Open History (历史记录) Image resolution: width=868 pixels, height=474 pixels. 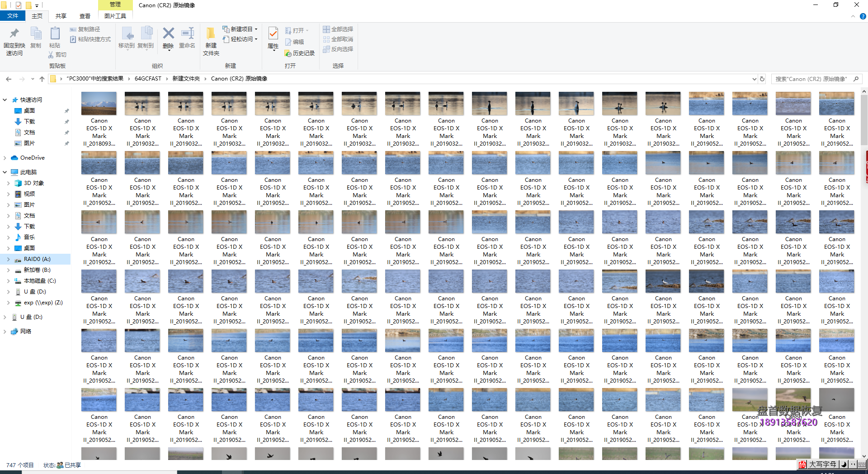pos(300,53)
